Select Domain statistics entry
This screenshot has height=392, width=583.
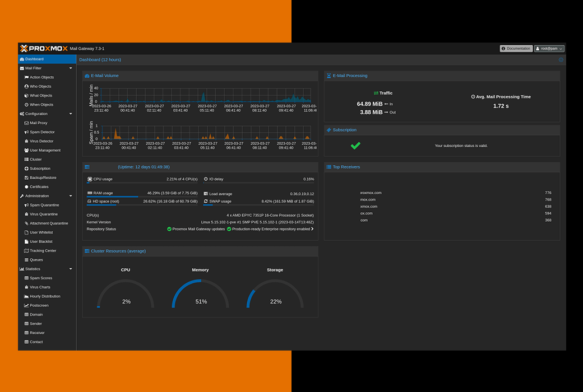pos(47,315)
